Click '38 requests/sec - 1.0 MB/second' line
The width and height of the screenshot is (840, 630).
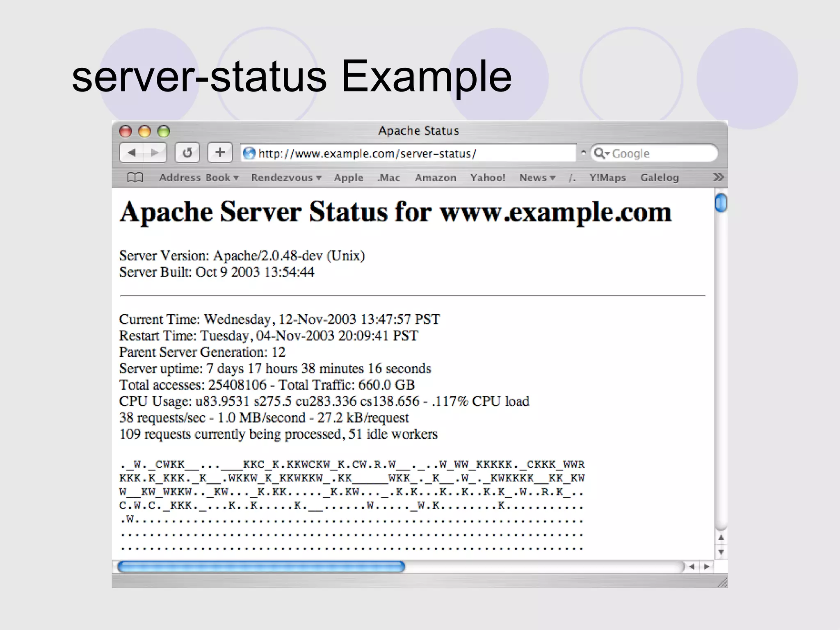(264, 418)
